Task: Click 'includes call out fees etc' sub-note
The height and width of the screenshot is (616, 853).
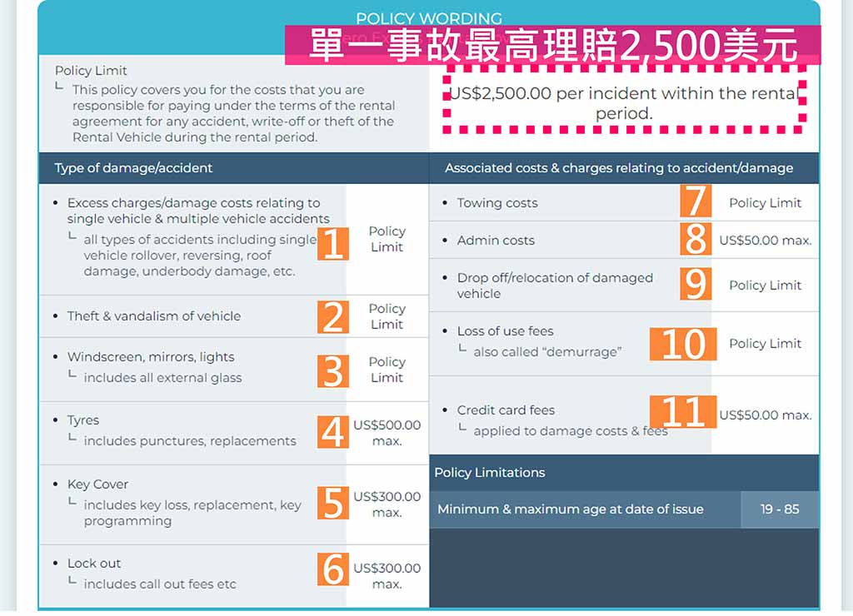Action: [x=160, y=584]
